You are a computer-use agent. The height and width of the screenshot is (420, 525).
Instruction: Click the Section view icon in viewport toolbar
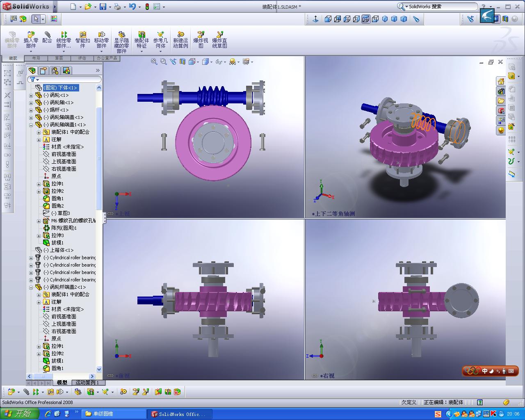coord(182,62)
